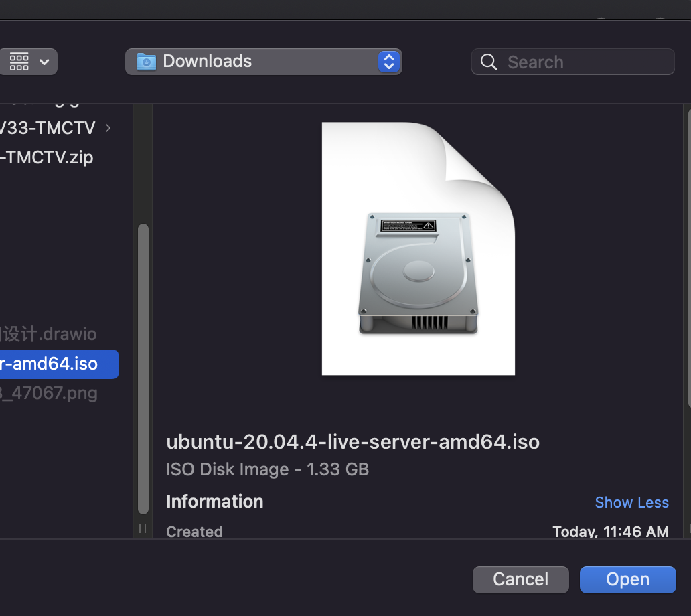This screenshot has height=616, width=691.
Task: Expand the view options chevron
Action: (45, 62)
